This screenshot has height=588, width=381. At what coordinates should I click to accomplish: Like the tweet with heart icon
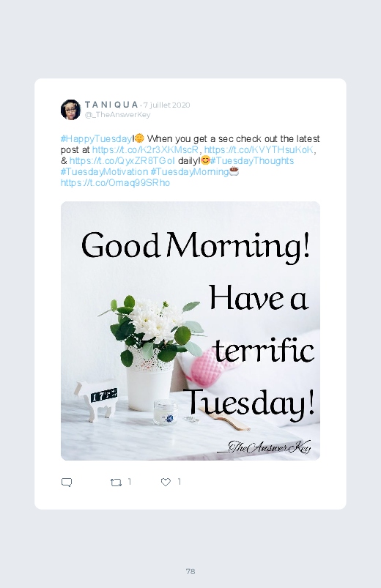[x=166, y=483]
